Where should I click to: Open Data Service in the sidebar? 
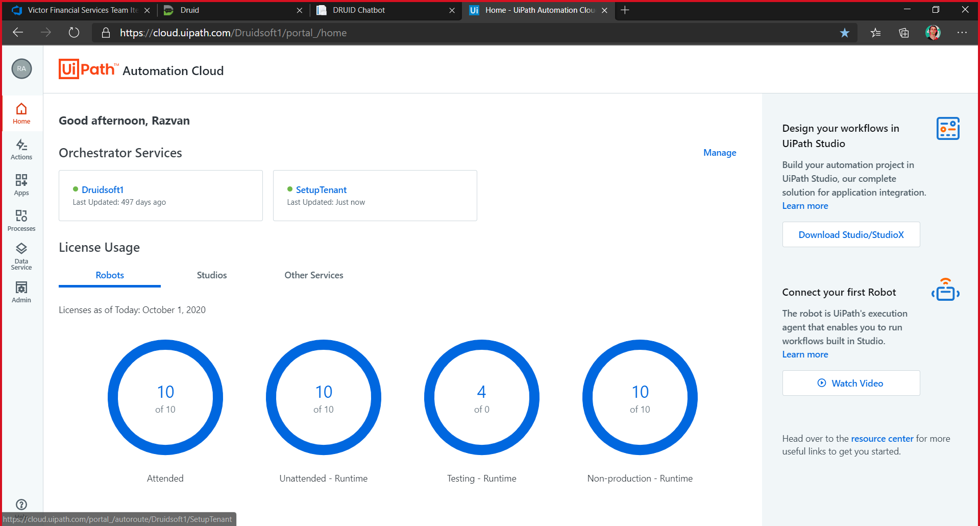coord(21,256)
